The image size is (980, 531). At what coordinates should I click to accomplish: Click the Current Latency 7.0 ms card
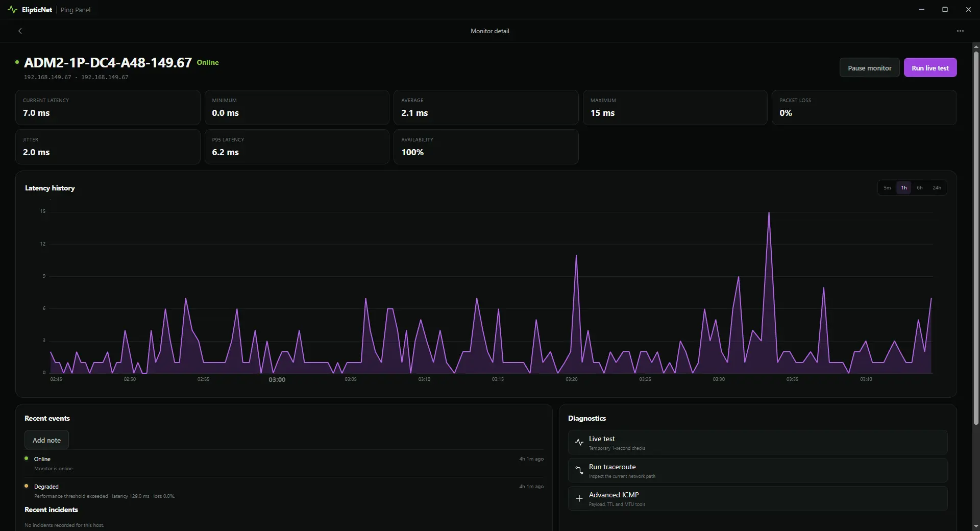108,108
